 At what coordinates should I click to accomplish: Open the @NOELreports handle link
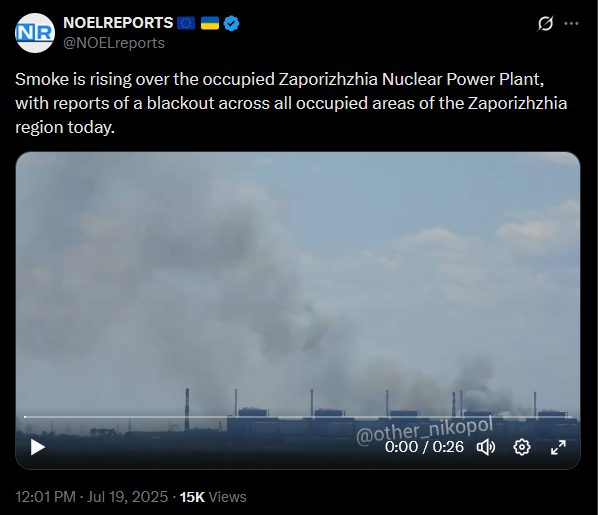(114, 43)
